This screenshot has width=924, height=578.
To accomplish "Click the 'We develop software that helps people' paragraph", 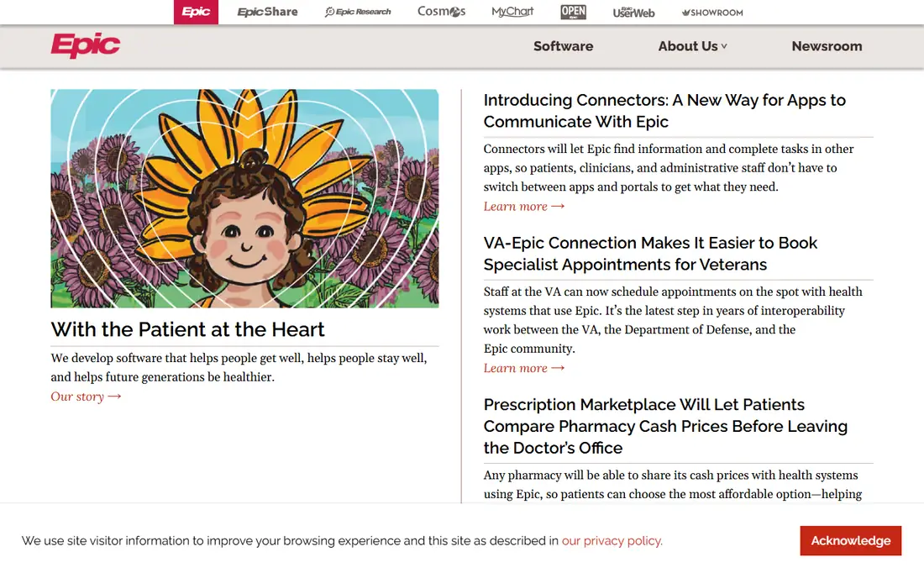I will click(x=239, y=368).
